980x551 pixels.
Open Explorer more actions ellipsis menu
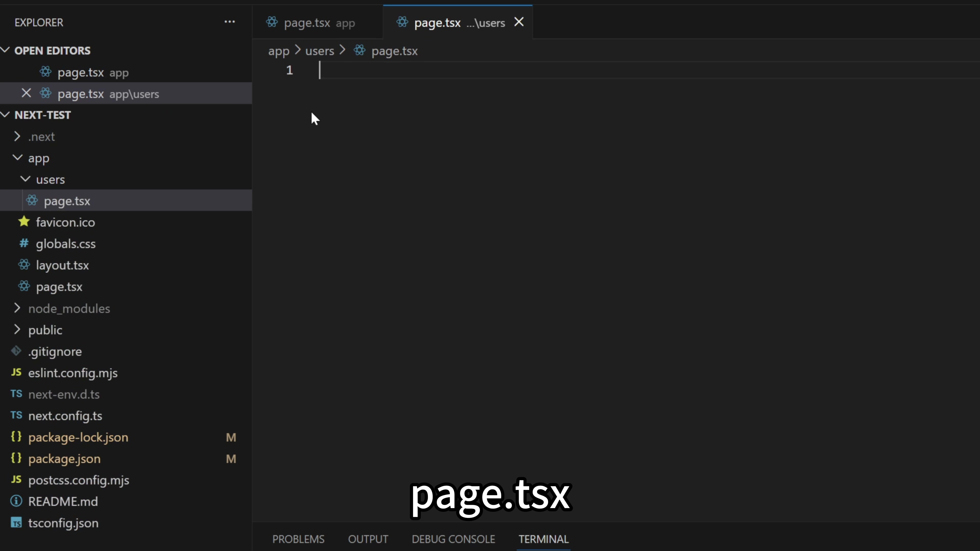(229, 22)
